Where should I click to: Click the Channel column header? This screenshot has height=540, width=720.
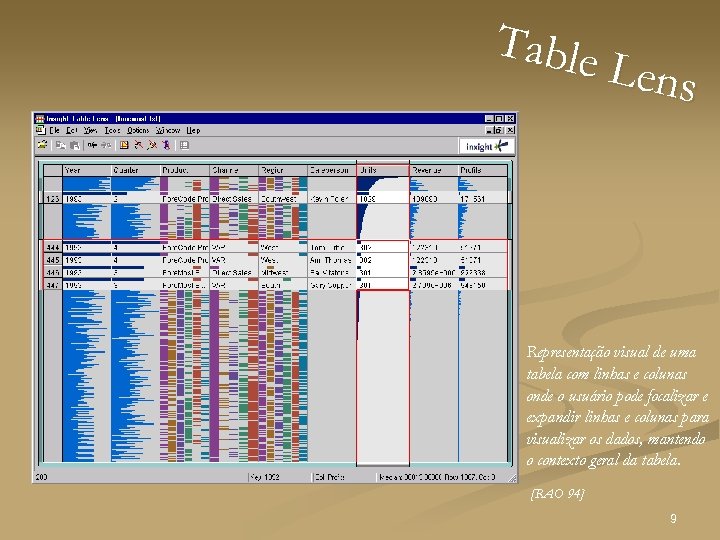[x=234, y=170]
